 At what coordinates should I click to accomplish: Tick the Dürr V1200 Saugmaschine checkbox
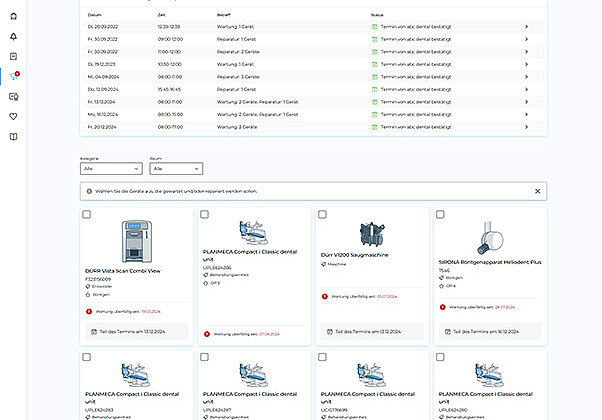tap(322, 214)
